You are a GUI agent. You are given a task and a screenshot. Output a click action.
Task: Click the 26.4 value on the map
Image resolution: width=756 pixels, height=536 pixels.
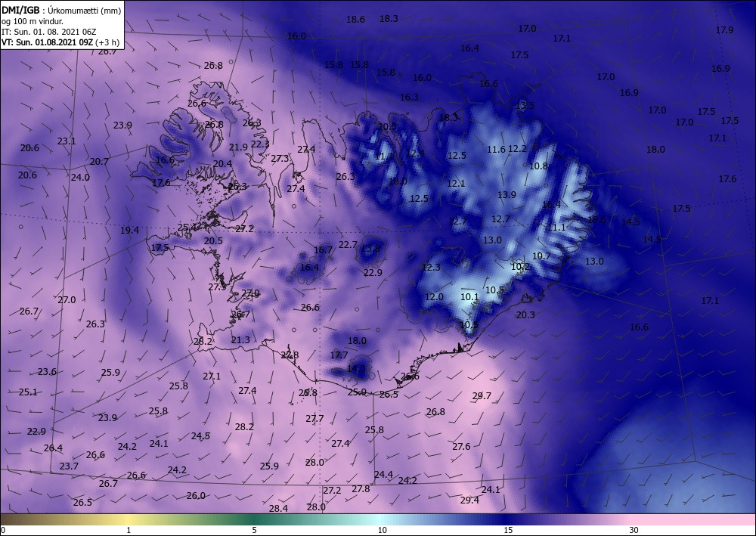53,448
